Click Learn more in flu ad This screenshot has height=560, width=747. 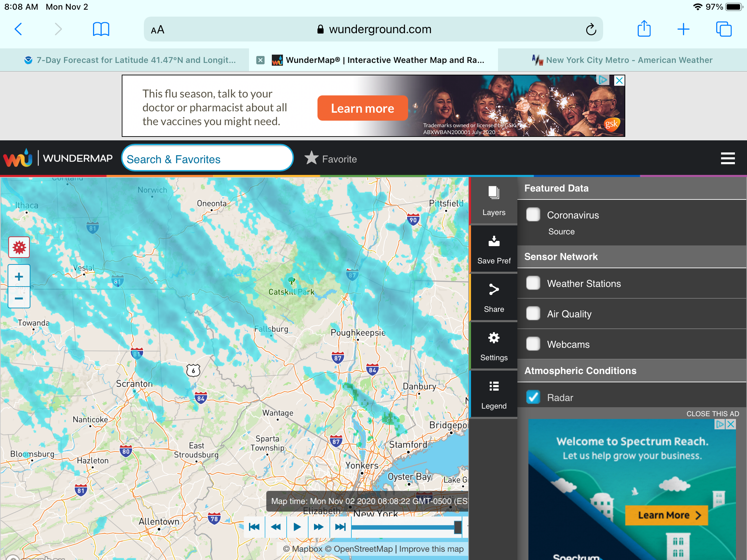click(x=362, y=108)
